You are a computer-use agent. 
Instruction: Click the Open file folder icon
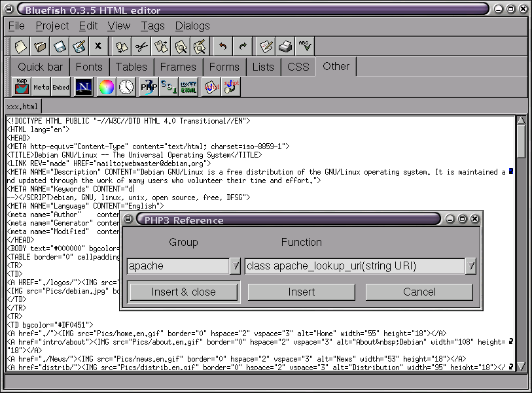point(40,46)
